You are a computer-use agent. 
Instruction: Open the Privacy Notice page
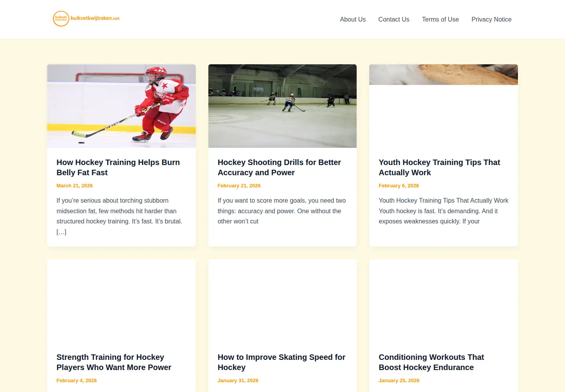pos(491,19)
